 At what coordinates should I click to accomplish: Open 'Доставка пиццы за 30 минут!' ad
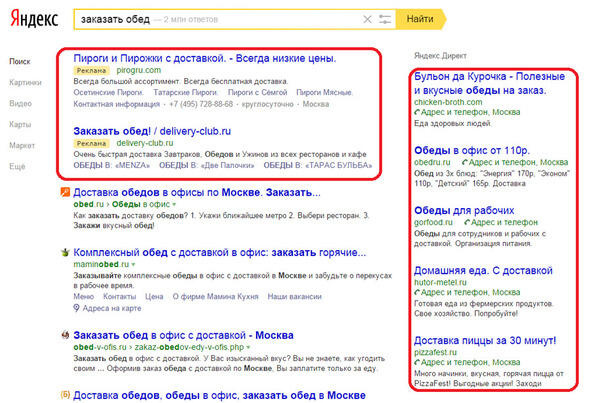coord(485,340)
